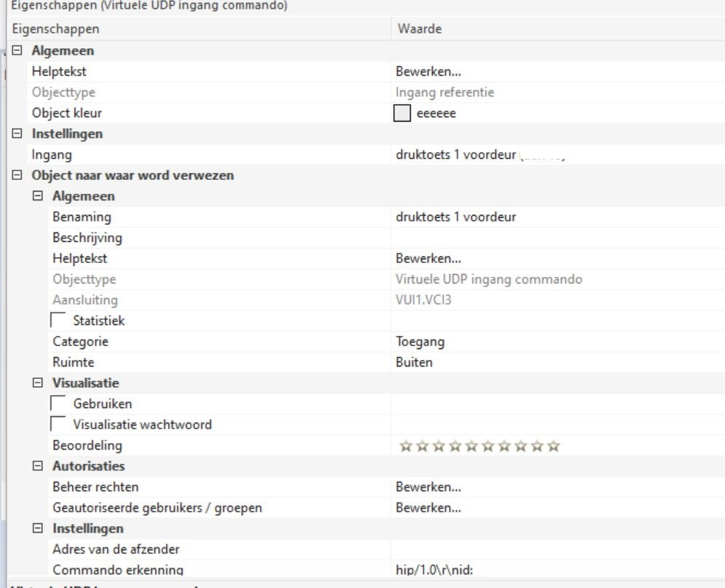Collapse the top Algemeen section
725x588 pixels.
[x=18, y=52]
